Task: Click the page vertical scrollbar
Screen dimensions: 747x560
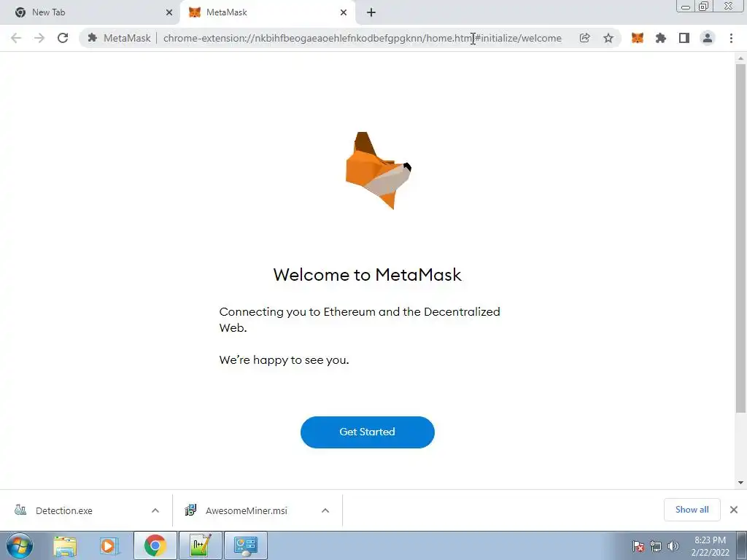Action: 740,238
